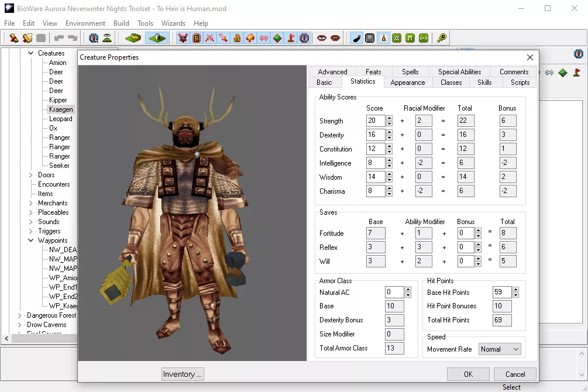588x392 pixels.
Task: Open the Movement Rate dropdown
Action: (500, 349)
